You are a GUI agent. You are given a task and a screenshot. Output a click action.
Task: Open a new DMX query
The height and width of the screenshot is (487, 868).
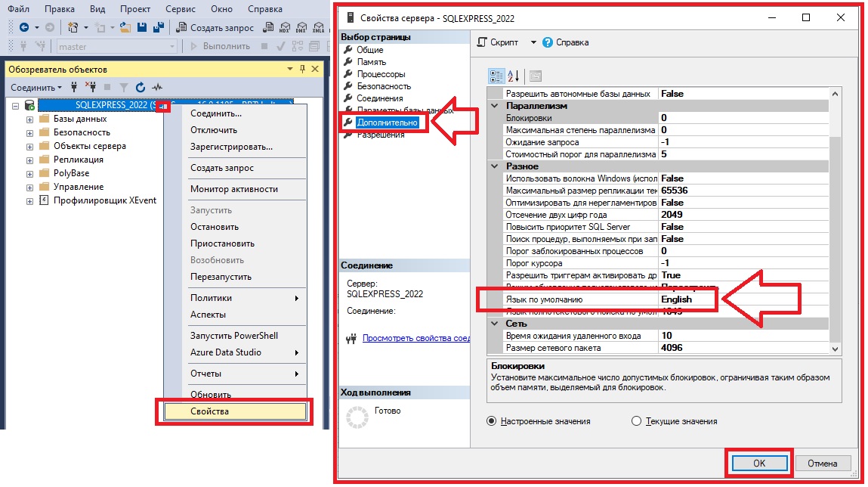[301, 27]
